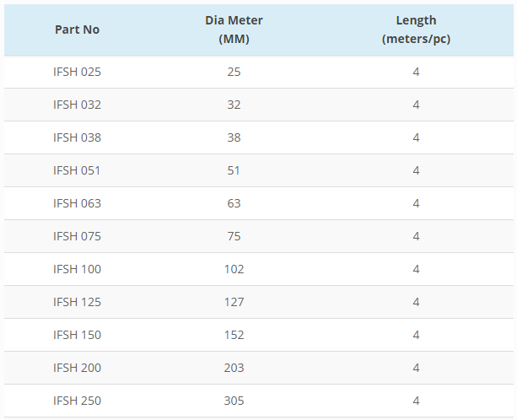Select the Dia Meter (MM) column header
The image size is (517, 420).
[234, 30]
